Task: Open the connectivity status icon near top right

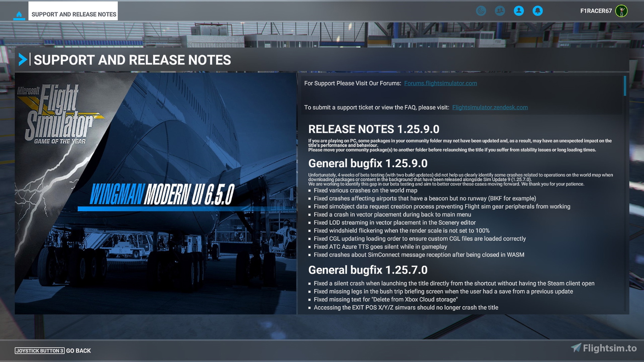Action: [x=481, y=11]
